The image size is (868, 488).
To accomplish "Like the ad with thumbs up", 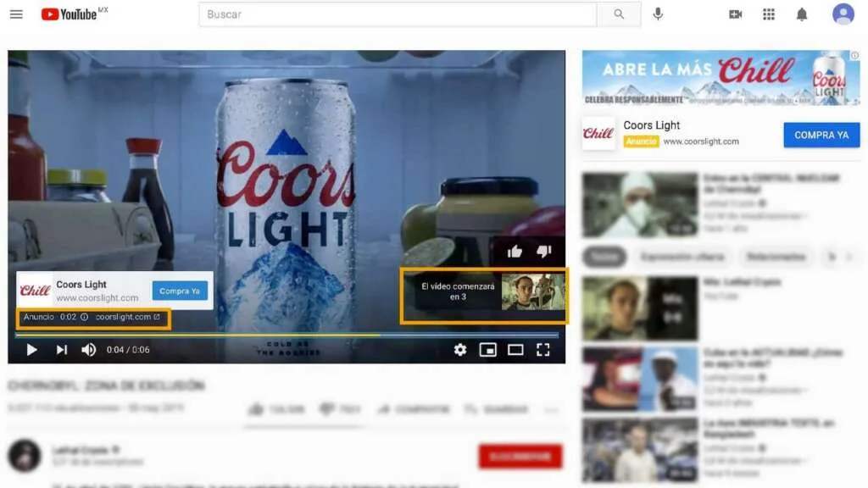I will coord(515,251).
